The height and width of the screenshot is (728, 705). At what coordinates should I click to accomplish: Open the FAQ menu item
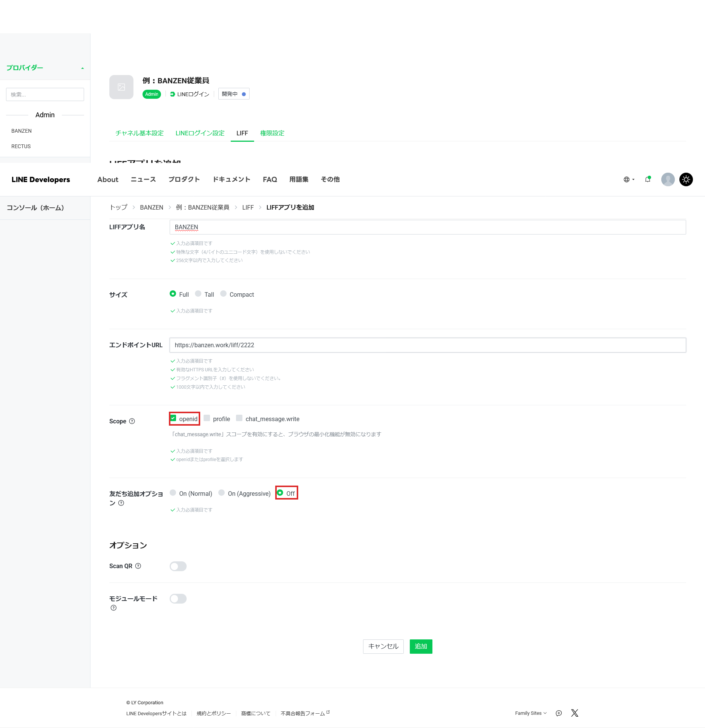click(x=270, y=179)
